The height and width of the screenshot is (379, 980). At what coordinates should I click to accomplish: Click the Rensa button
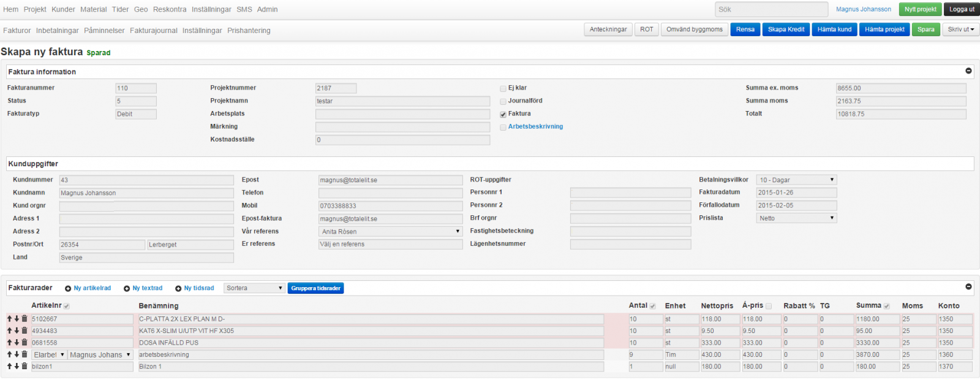pos(745,29)
